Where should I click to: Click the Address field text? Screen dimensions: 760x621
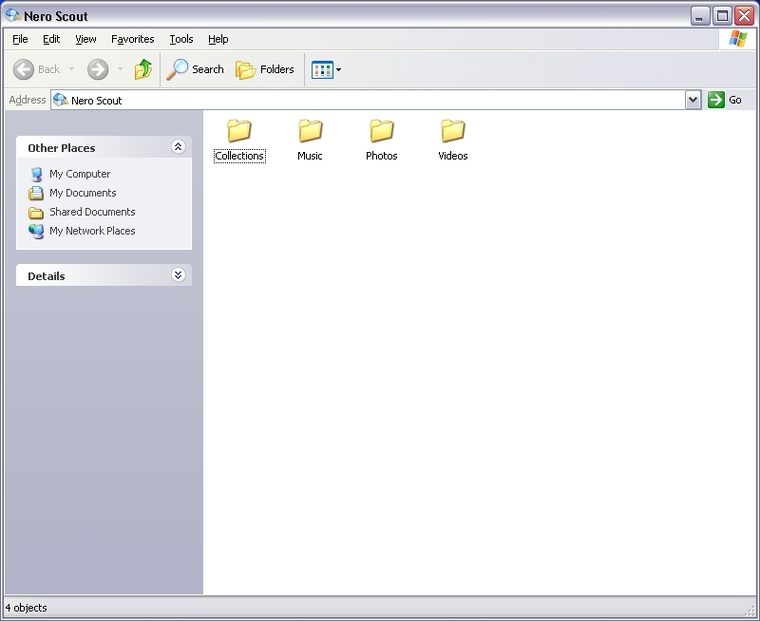click(96, 100)
